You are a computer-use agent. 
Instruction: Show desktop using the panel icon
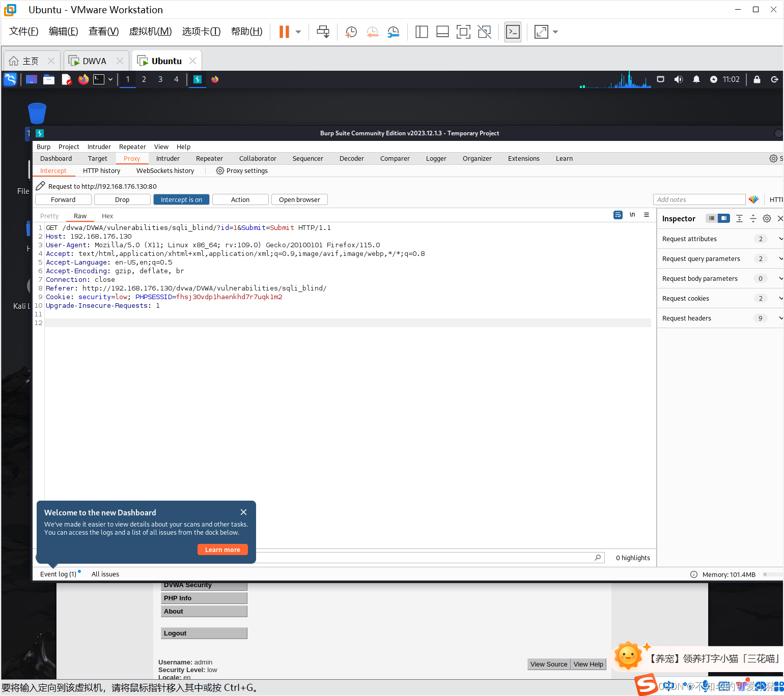coord(32,79)
